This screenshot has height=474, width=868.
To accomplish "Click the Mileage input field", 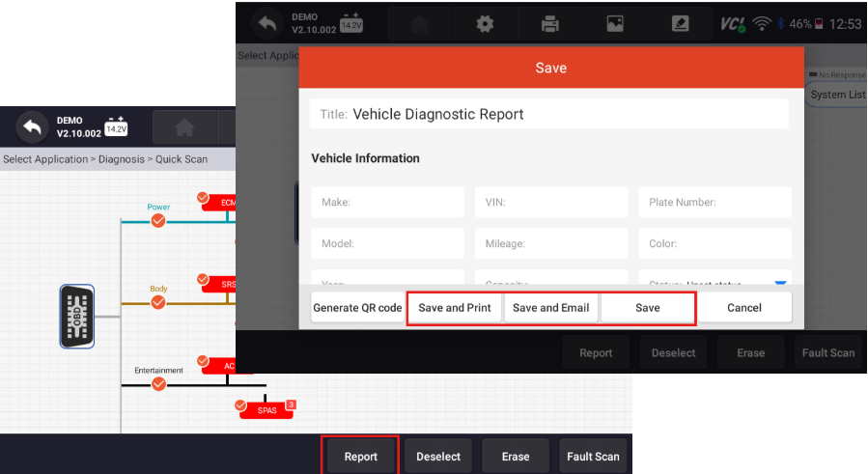I will click(x=551, y=243).
